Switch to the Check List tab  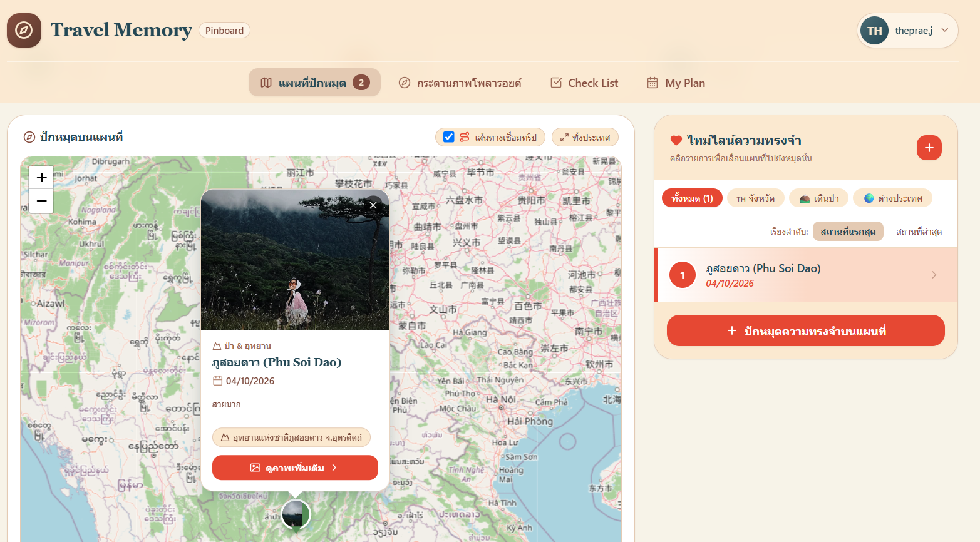pos(584,83)
